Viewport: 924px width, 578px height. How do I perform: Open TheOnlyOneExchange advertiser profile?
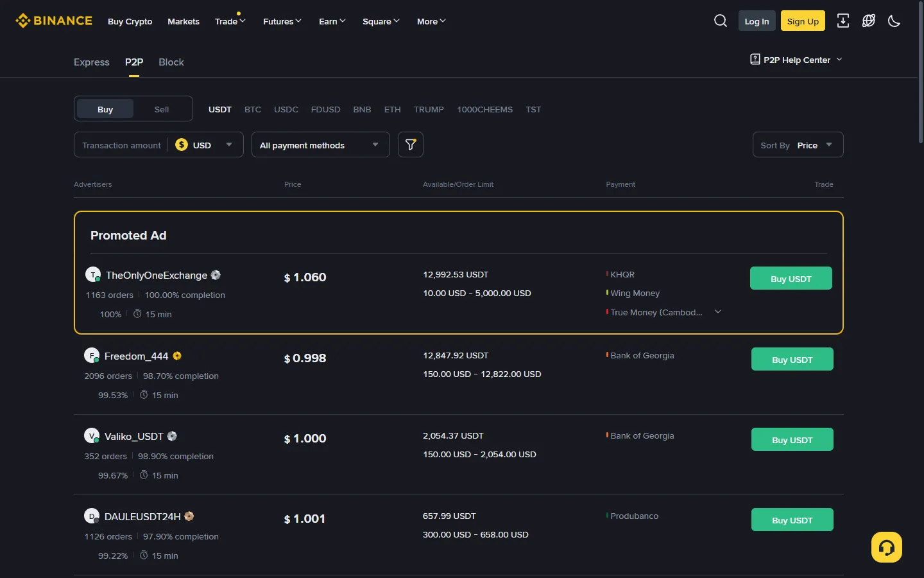point(157,275)
